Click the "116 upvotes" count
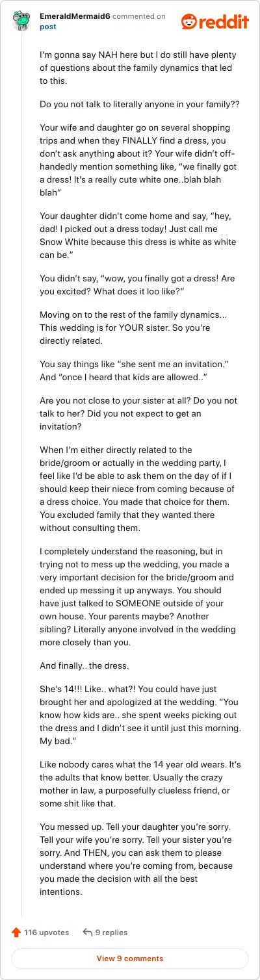 click(46, 932)
